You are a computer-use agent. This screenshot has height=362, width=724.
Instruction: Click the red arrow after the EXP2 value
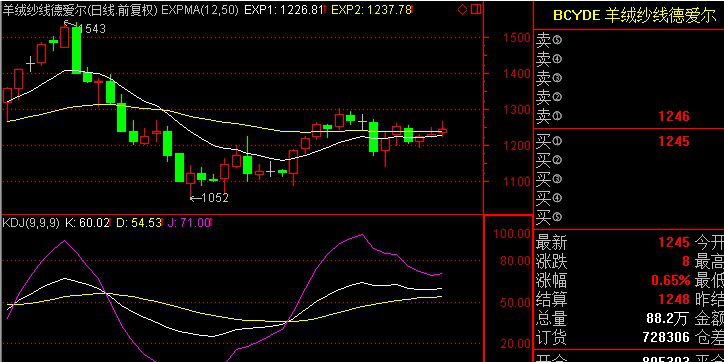click(413, 10)
